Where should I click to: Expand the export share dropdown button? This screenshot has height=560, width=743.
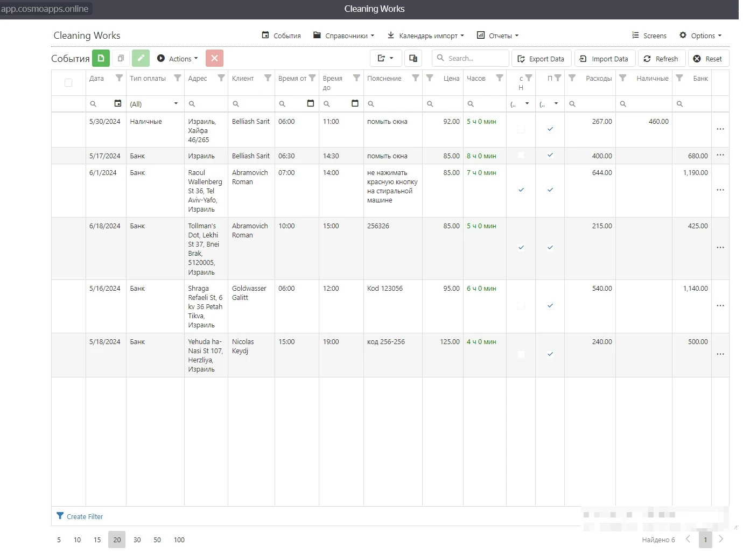point(385,58)
